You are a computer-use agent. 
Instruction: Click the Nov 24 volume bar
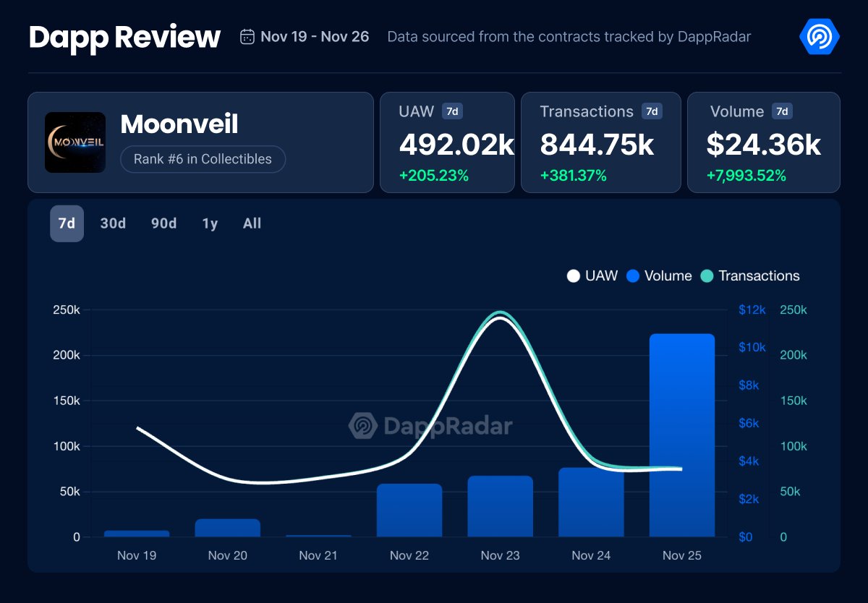click(591, 502)
